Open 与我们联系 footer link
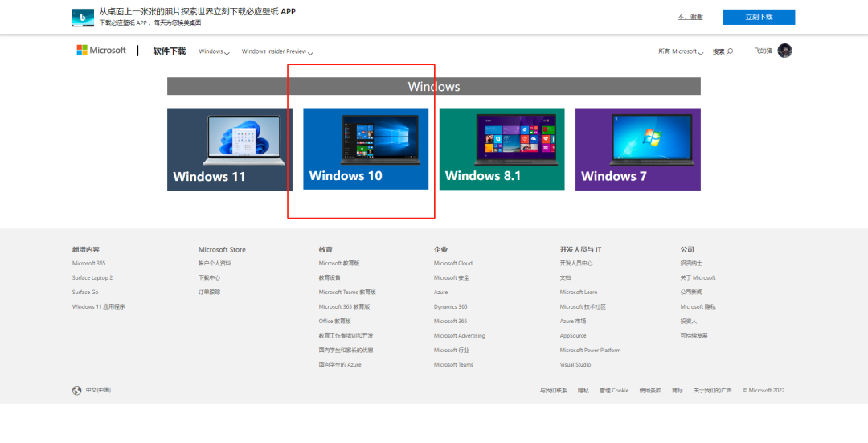Screen dimensions: 868x443 (x=554, y=391)
